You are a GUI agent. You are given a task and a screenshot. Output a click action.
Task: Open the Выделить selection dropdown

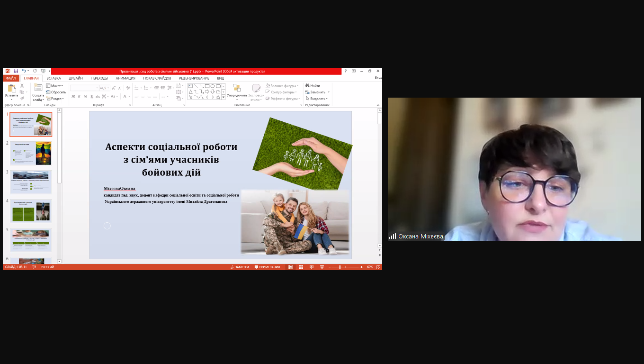click(317, 99)
